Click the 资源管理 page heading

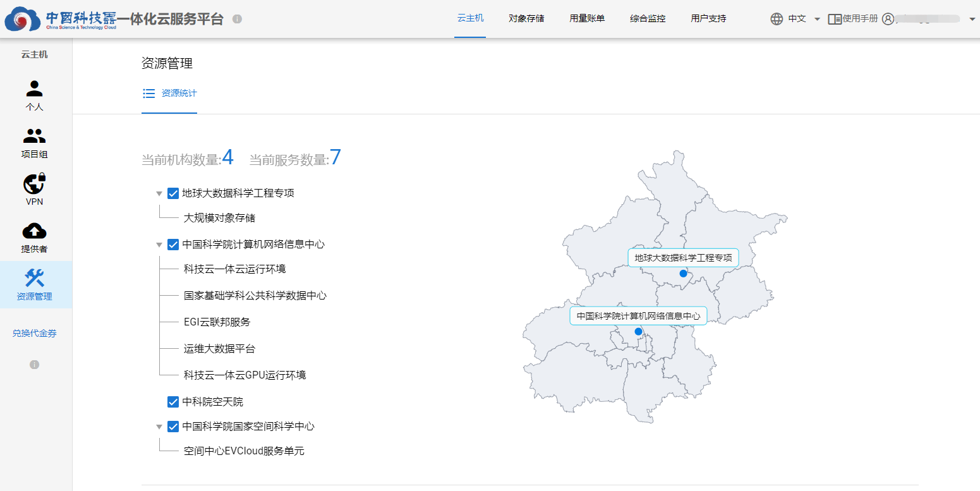[167, 63]
